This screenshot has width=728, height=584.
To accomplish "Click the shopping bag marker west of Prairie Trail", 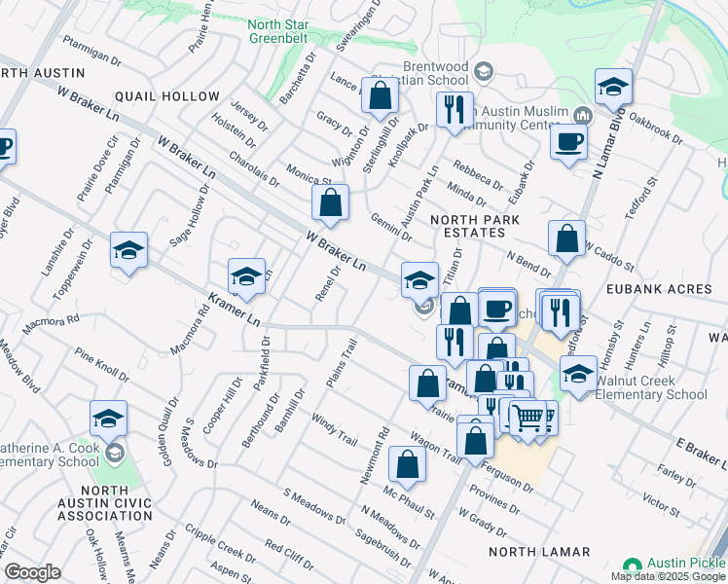I will (427, 385).
